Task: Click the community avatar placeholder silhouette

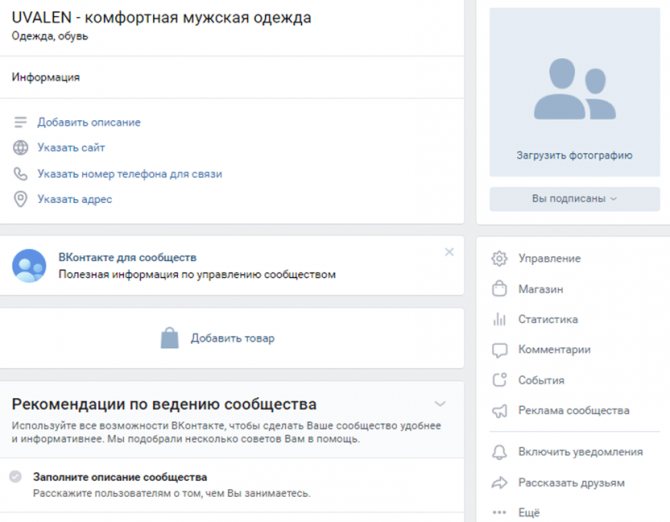Action: 575,89
